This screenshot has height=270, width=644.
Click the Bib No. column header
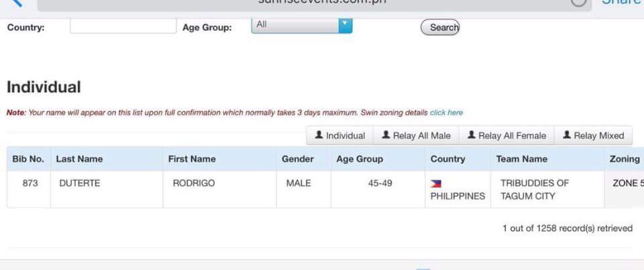click(x=28, y=159)
